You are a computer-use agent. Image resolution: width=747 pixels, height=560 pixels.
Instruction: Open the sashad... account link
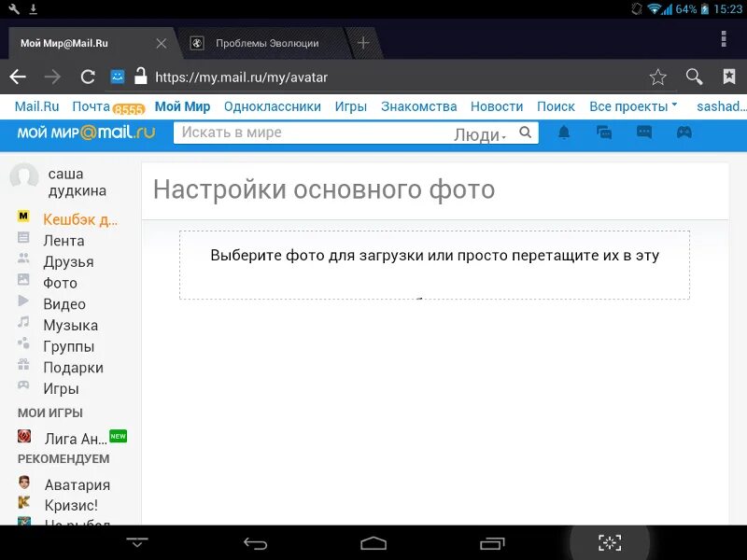(x=721, y=106)
